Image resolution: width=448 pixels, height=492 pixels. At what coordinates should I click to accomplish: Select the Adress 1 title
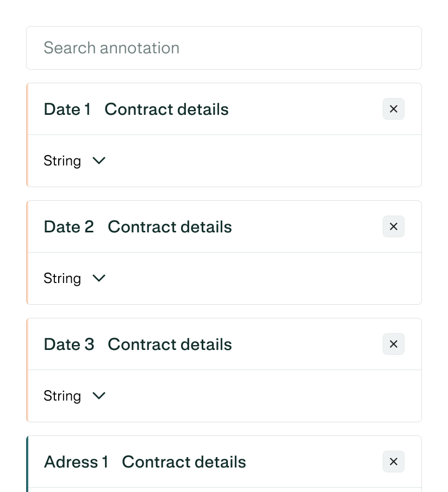coord(76,462)
